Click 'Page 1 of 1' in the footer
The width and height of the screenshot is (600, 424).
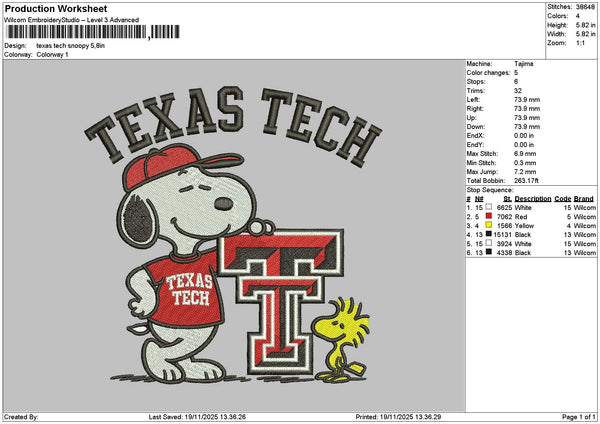579,417
